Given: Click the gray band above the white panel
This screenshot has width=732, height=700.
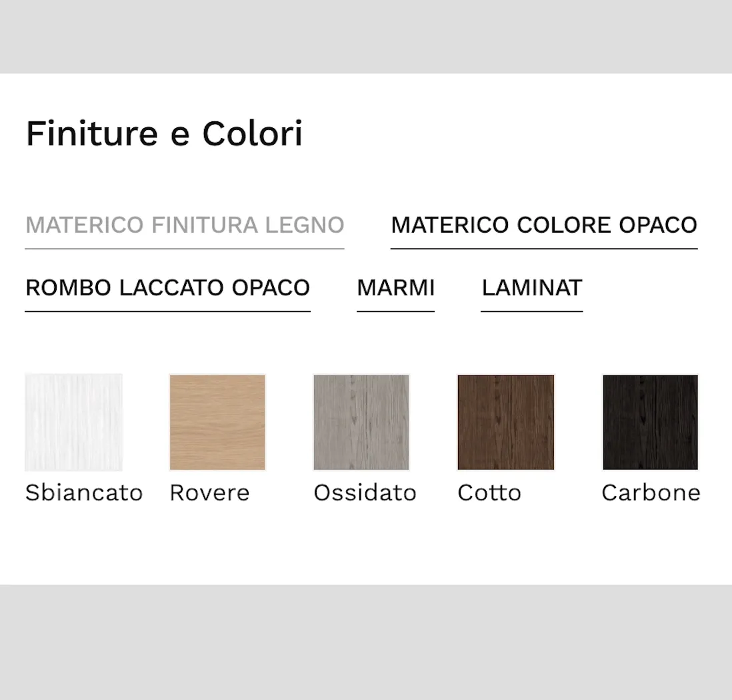Looking at the screenshot, I should [x=366, y=37].
